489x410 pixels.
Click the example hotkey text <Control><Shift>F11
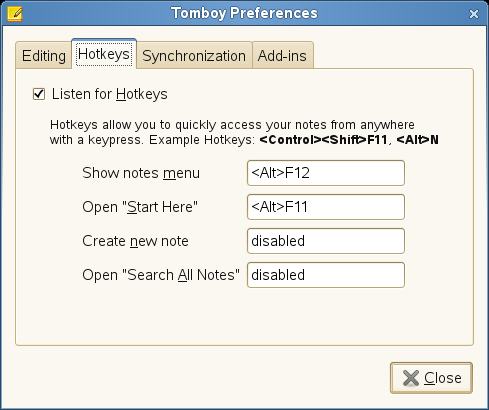click(x=323, y=140)
